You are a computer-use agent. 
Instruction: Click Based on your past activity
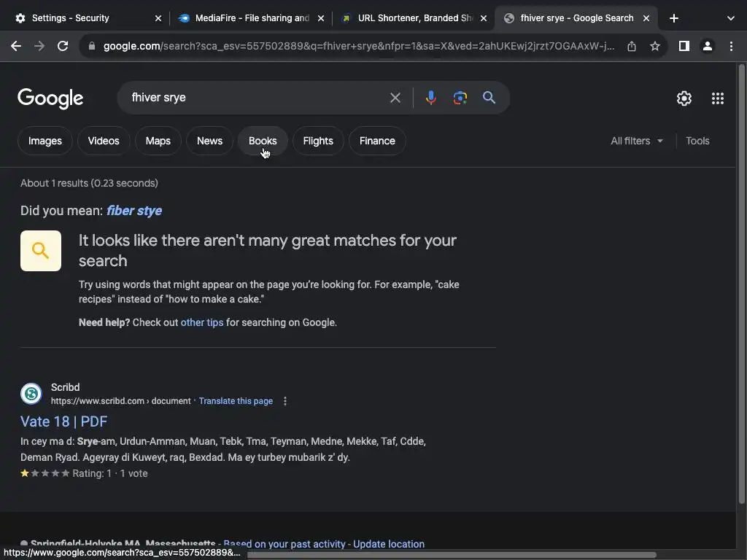pyautogui.click(x=284, y=544)
